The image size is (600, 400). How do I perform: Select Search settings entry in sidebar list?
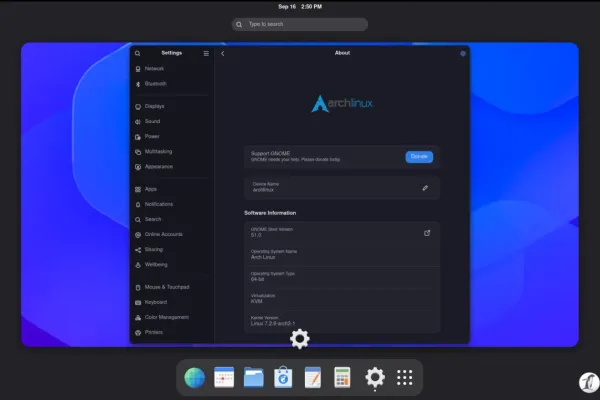tap(171, 219)
